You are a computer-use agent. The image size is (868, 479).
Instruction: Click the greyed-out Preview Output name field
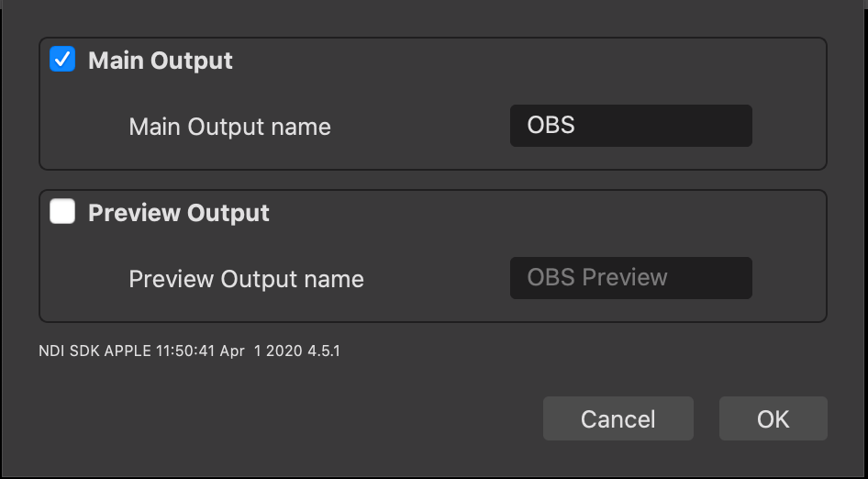pyautogui.click(x=631, y=278)
